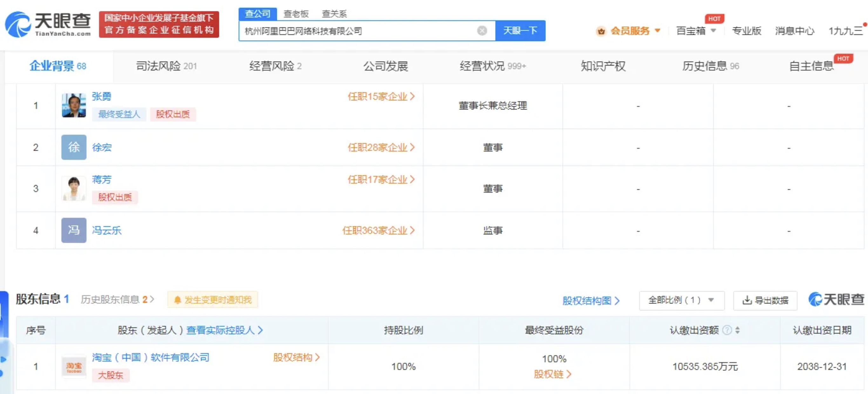Viewport: 868px width, 394px height.
Task: Open 蒋芳's profile photo
Action: [74, 188]
